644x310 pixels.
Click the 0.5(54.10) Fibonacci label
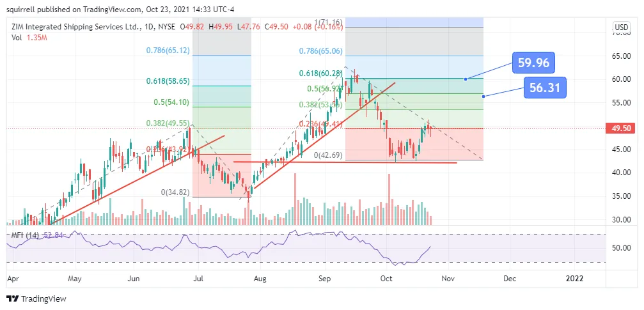171,103
